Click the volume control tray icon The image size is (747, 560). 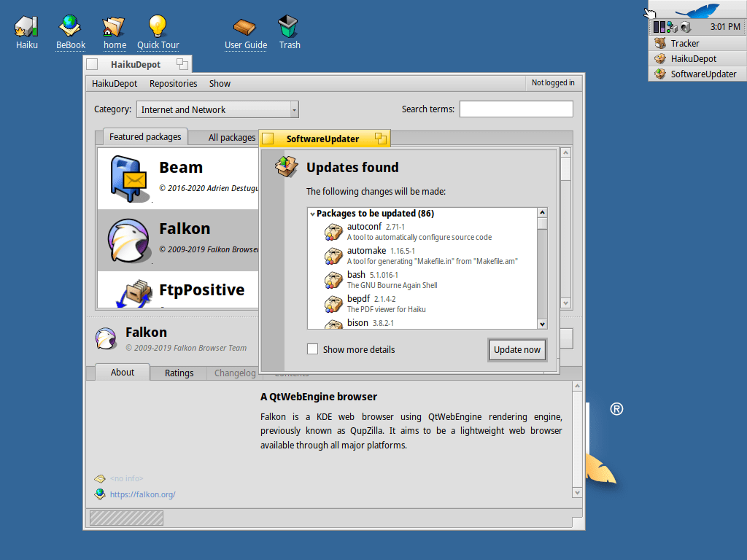click(x=686, y=27)
